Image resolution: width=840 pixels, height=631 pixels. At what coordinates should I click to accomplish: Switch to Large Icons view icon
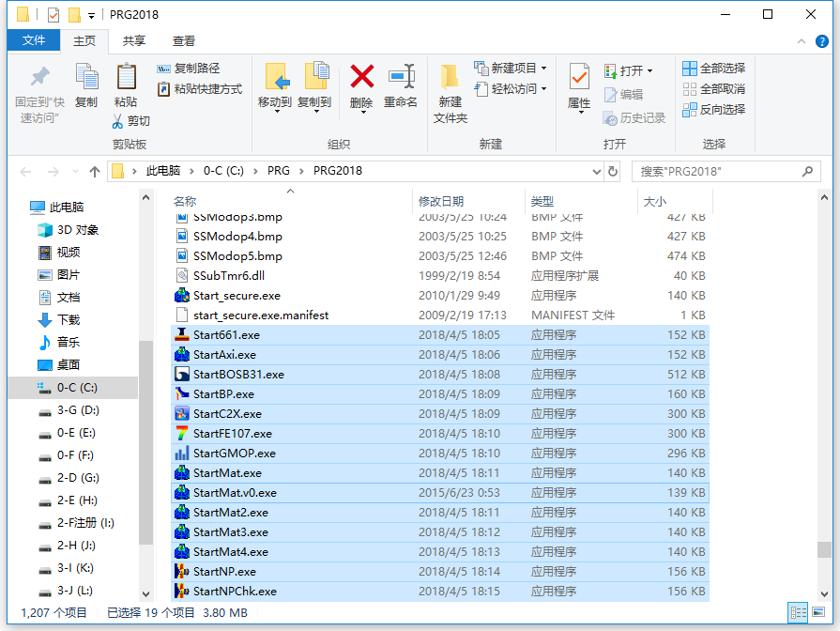(818, 612)
